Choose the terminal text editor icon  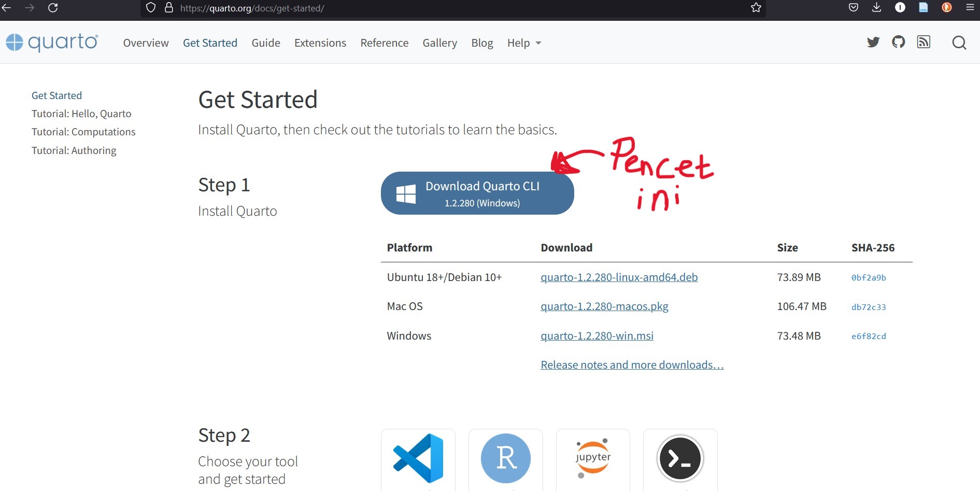[680, 458]
